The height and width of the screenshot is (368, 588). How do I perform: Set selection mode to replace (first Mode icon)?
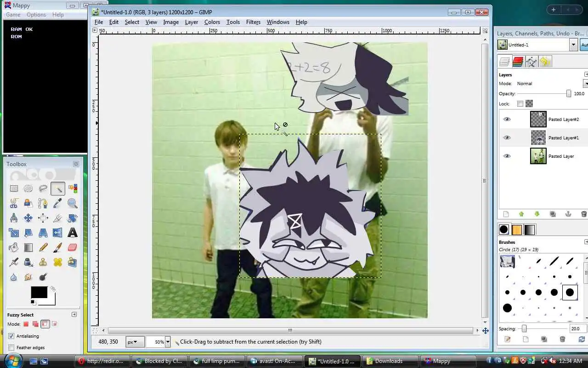26,324
